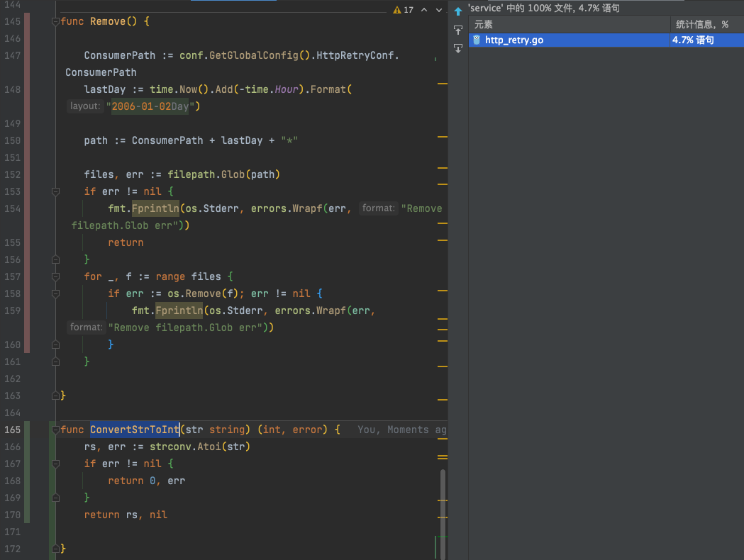Click the green covered coverage marker at line 166
This screenshot has width=744, height=560.
(x=27, y=447)
